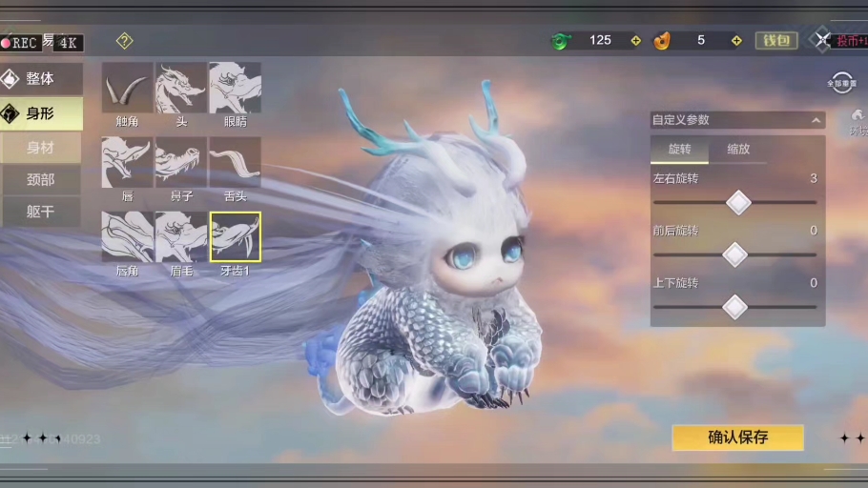Select the 唇角 lip corner icon
Viewport: 868px width, 488px height.
point(127,236)
